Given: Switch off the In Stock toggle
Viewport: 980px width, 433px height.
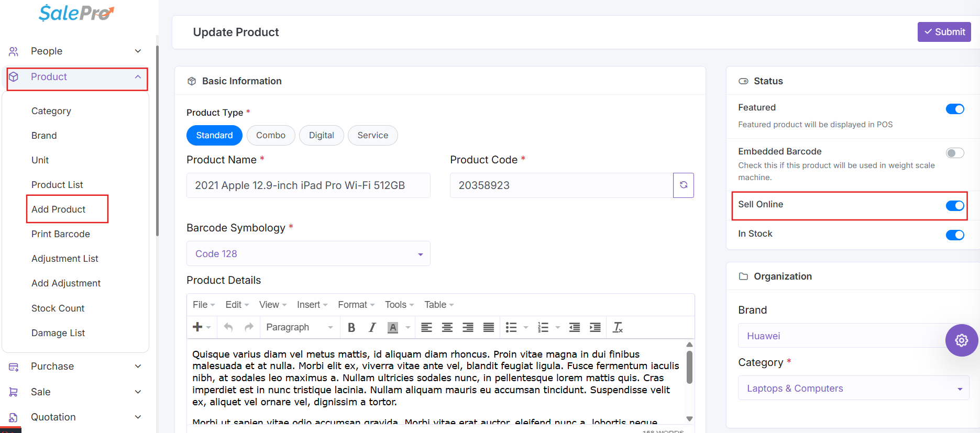Looking at the screenshot, I should coord(955,235).
